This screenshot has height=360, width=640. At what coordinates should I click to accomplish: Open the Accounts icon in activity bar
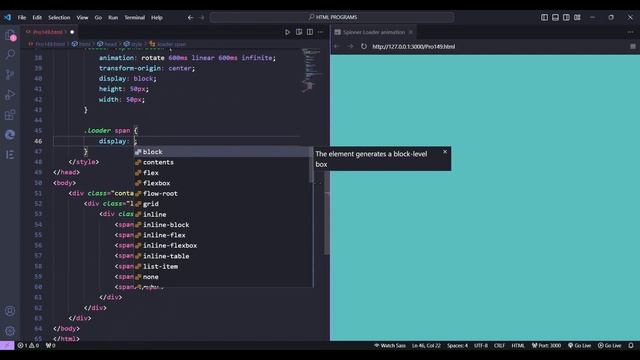click(x=10, y=311)
